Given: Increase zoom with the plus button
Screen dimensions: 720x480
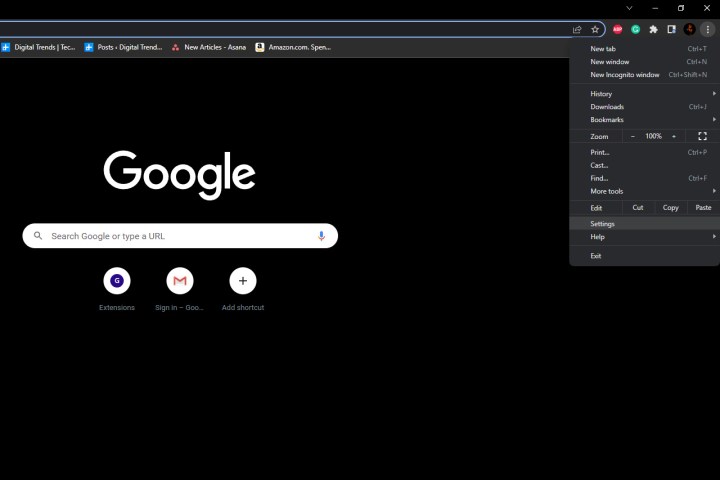Looking at the screenshot, I should 674,136.
